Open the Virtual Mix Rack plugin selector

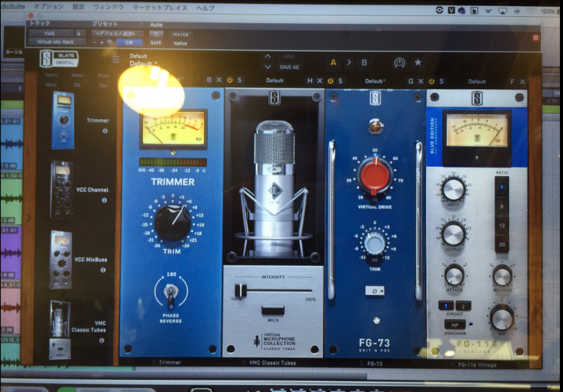point(57,42)
